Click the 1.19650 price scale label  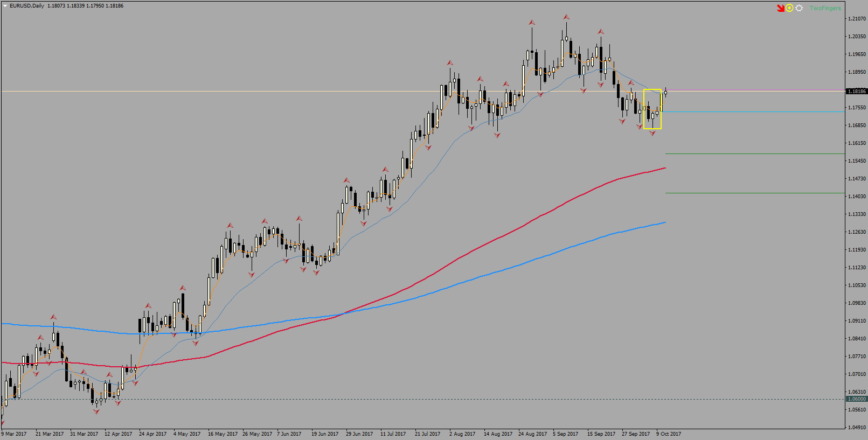(857, 54)
